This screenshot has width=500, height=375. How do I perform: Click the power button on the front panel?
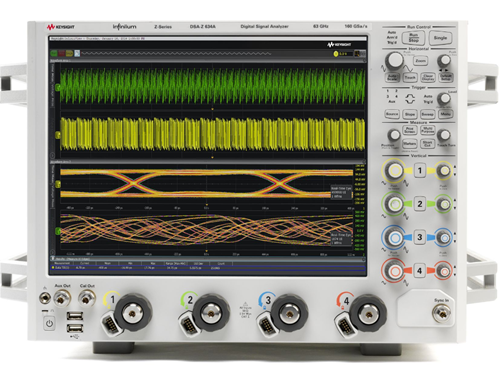pos(49,323)
